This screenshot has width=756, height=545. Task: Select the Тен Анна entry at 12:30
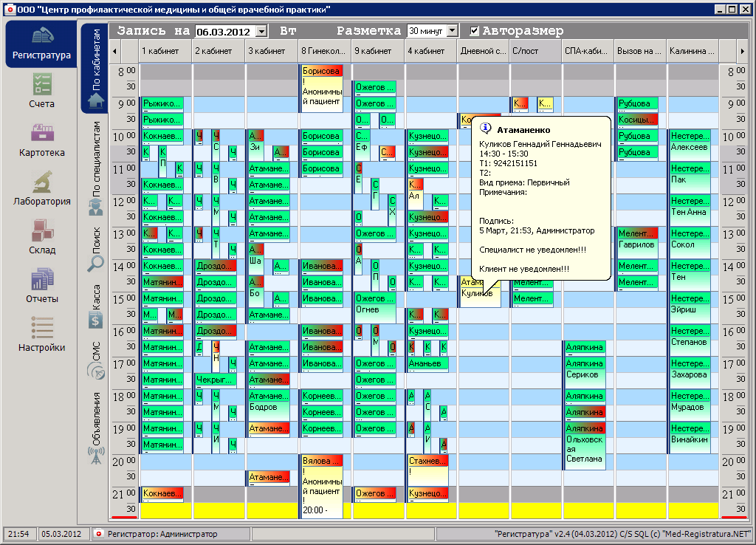[x=689, y=212]
